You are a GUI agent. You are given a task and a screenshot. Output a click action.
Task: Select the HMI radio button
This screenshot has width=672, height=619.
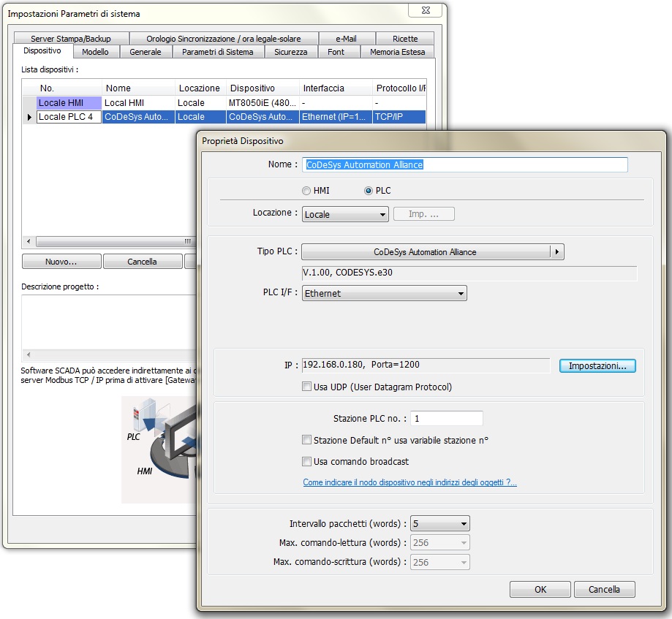tap(306, 191)
